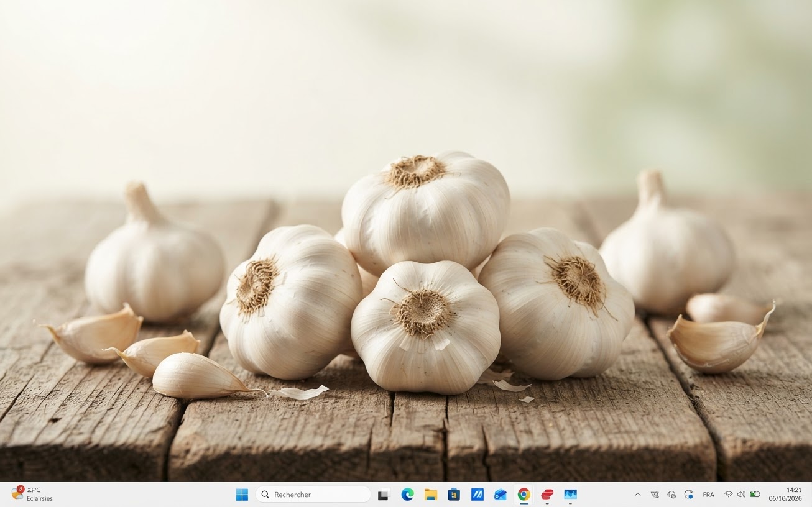
Task: Click the Rechercher search box
Action: point(313,495)
